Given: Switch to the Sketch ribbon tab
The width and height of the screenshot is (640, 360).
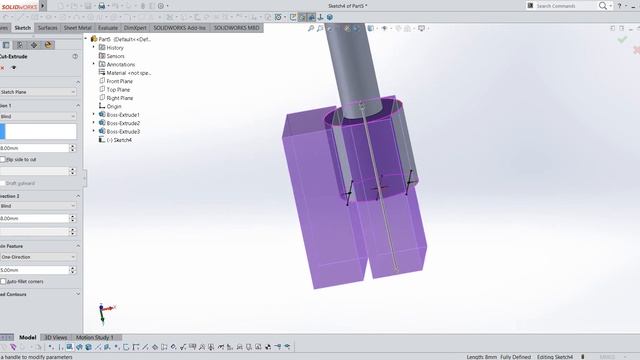Looking at the screenshot, I should pos(22,28).
